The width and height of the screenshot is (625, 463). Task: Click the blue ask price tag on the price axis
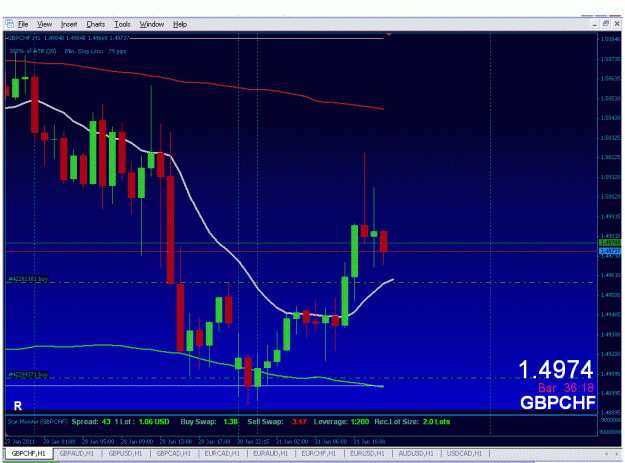[610, 251]
